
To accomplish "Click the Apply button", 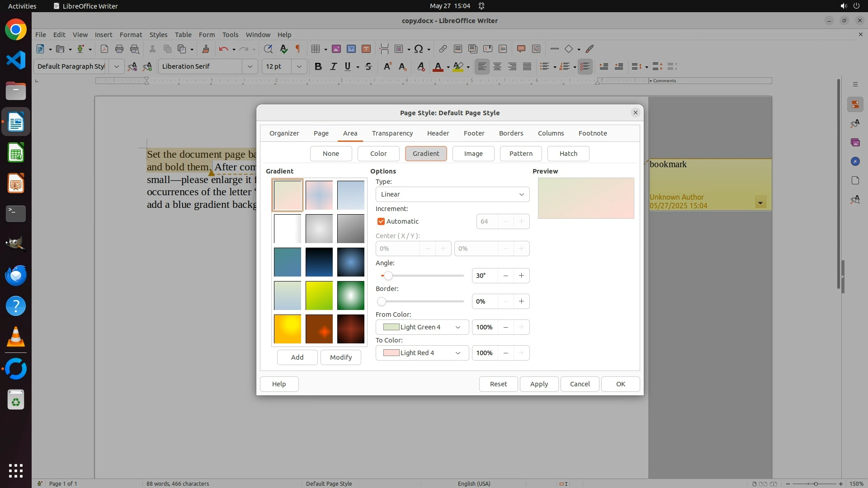I will (539, 384).
